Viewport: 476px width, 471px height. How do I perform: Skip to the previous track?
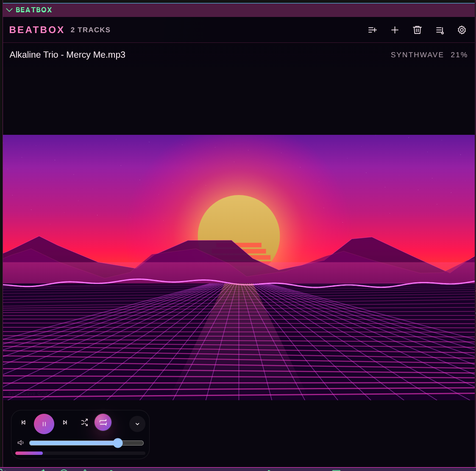23,422
